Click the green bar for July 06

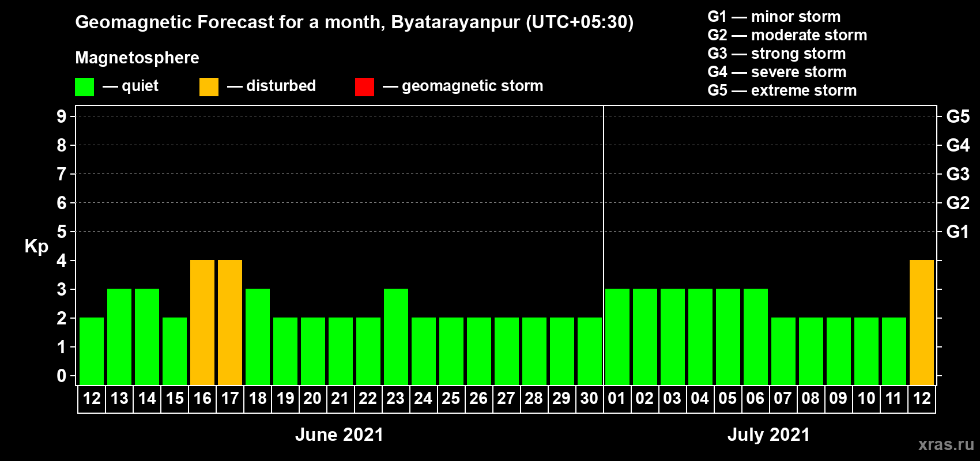click(x=756, y=337)
